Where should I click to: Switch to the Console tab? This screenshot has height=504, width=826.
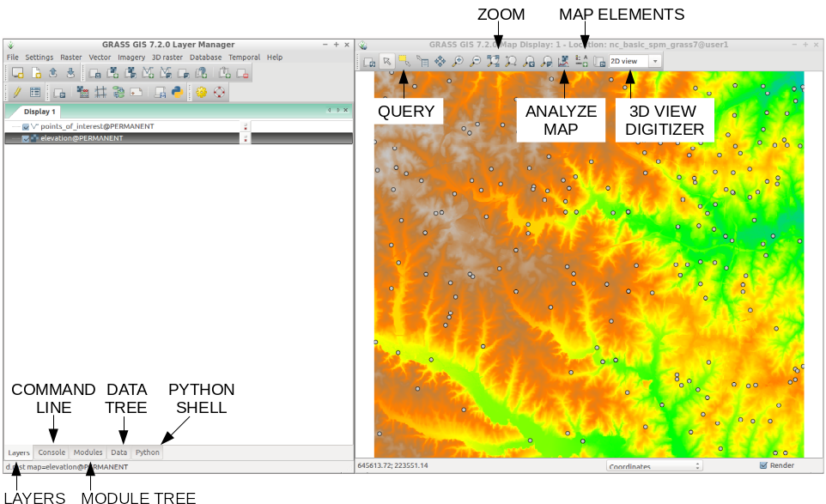tap(52, 452)
